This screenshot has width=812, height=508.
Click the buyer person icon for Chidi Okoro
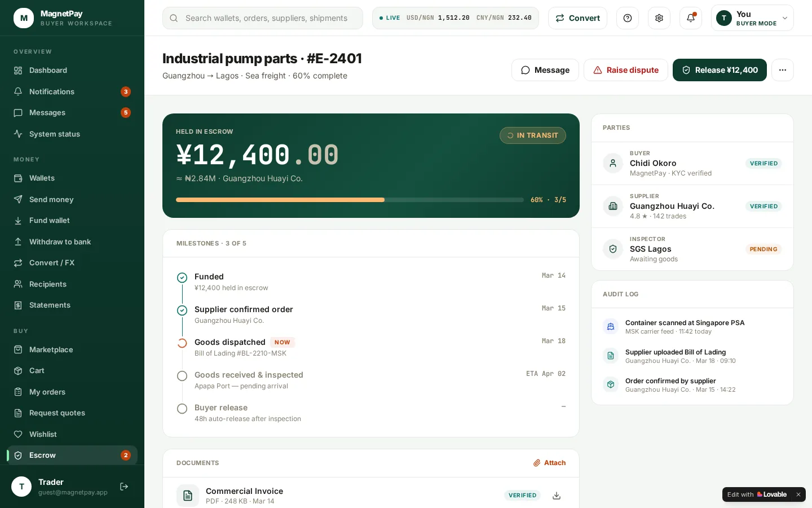613,163
